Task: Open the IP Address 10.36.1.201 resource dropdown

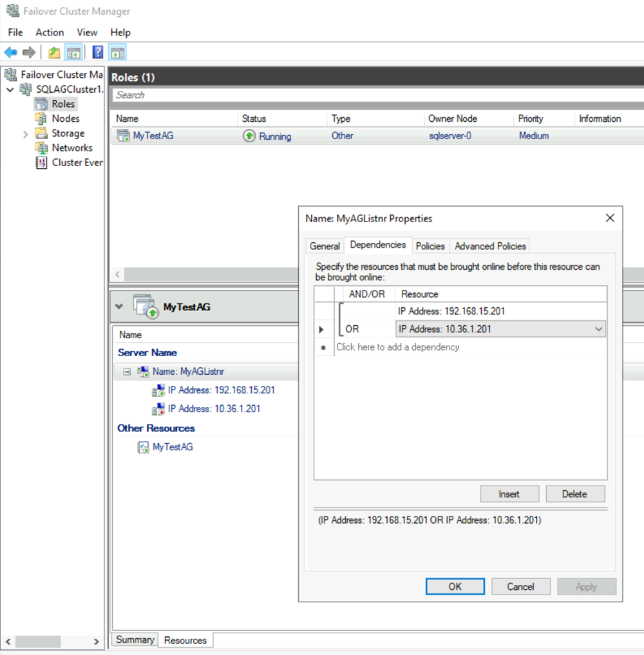Action: click(x=598, y=329)
